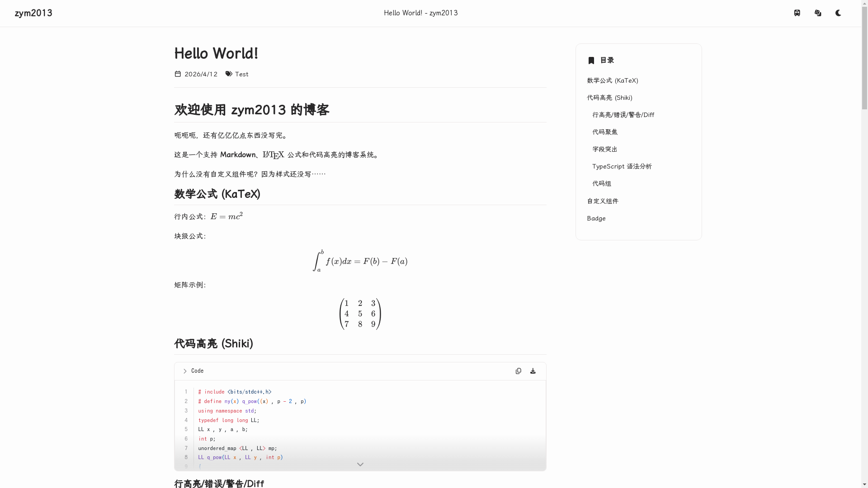Click the bus (travellings) icon in header
The height and width of the screenshot is (488, 868).
[x=797, y=13]
